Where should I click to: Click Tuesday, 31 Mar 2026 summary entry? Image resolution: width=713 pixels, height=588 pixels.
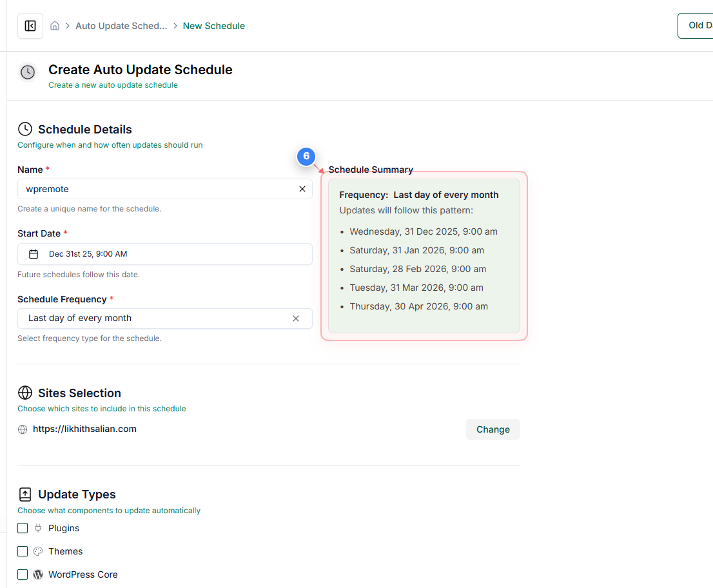coord(416,288)
